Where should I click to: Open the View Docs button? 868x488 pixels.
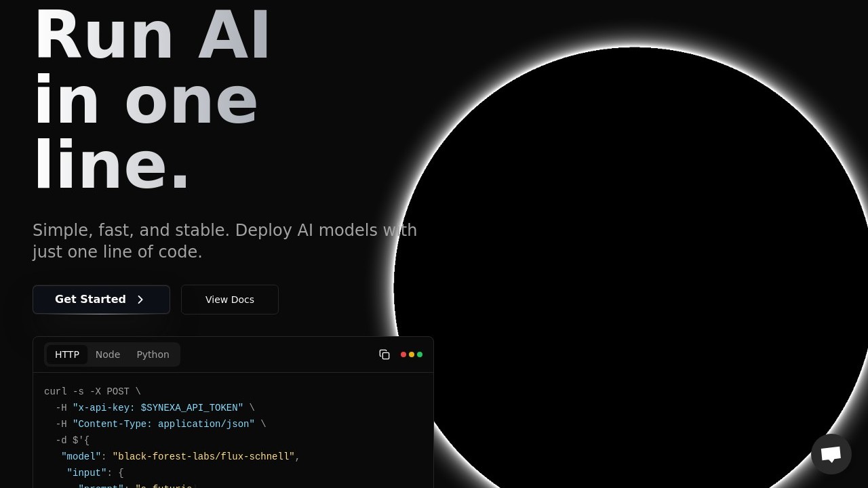click(x=230, y=300)
